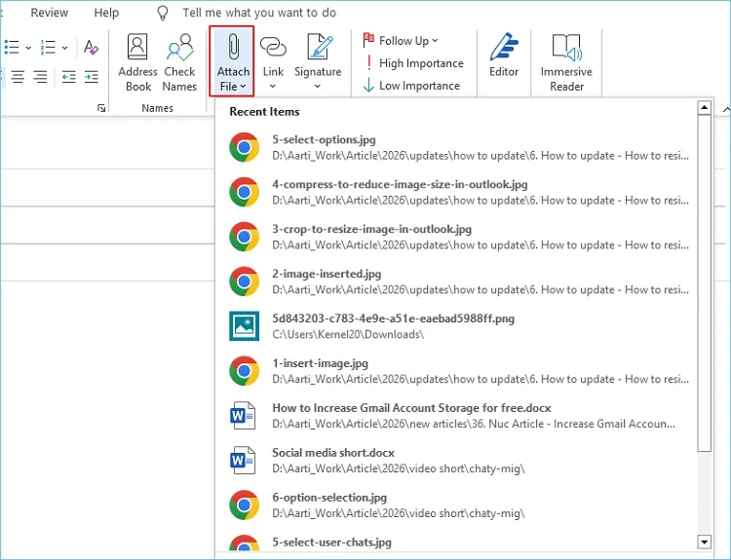Open the Link chain icon
The width and height of the screenshot is (731, 560).
[x=273, y=47]
